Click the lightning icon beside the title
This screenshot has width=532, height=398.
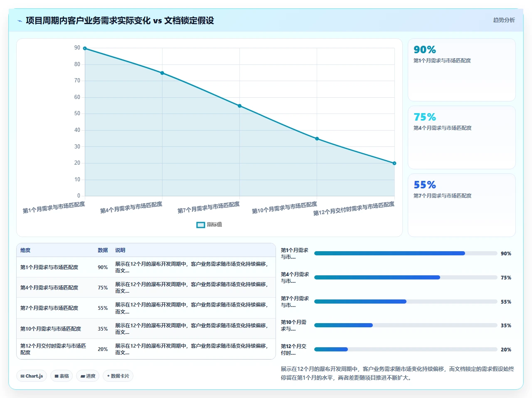tap(20, 21)
